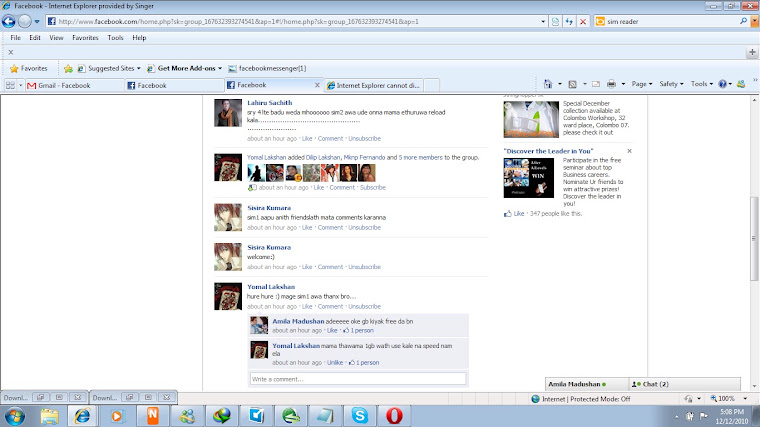Click thumbs-up Like icon under the ad
This screenshot has width=760, height=427.
point(507,214)
